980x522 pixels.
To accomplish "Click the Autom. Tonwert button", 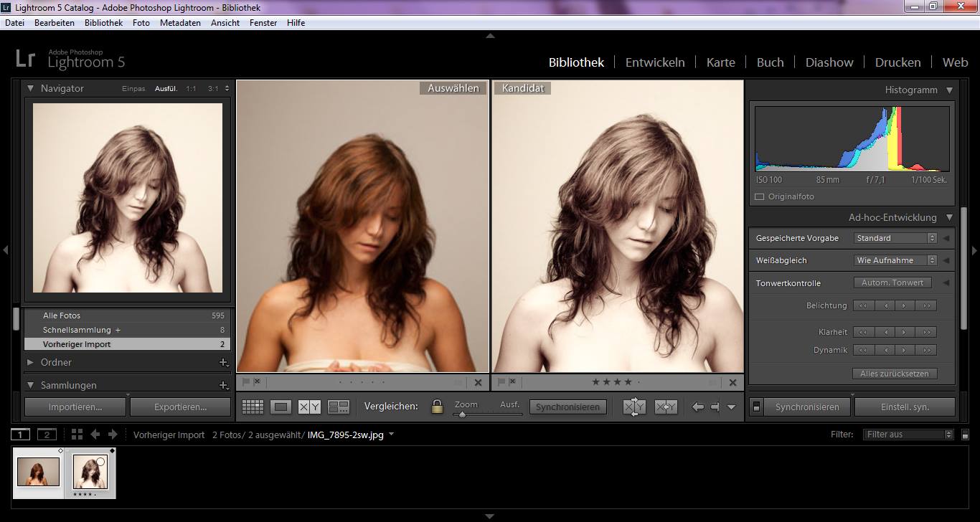I will point(892,283).
